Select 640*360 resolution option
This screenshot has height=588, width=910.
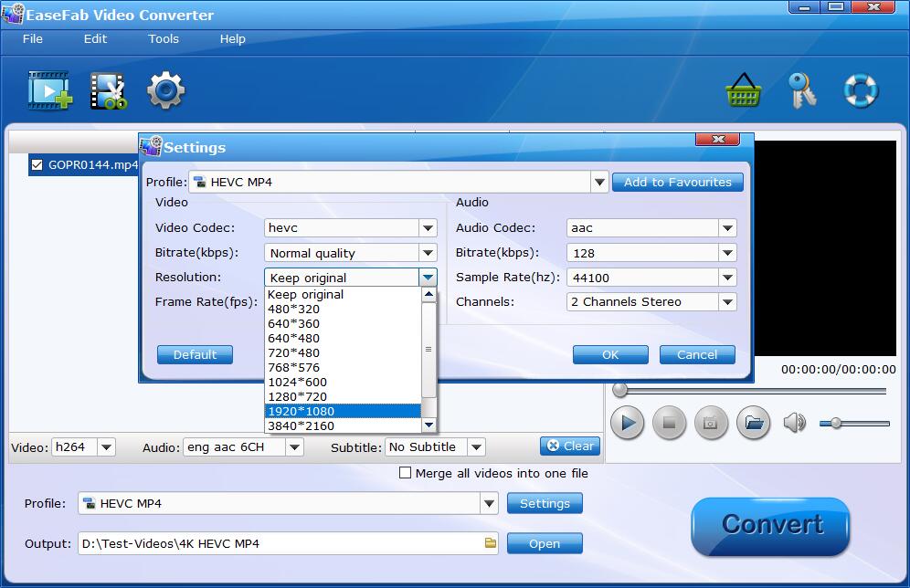(x=343, y=323)
